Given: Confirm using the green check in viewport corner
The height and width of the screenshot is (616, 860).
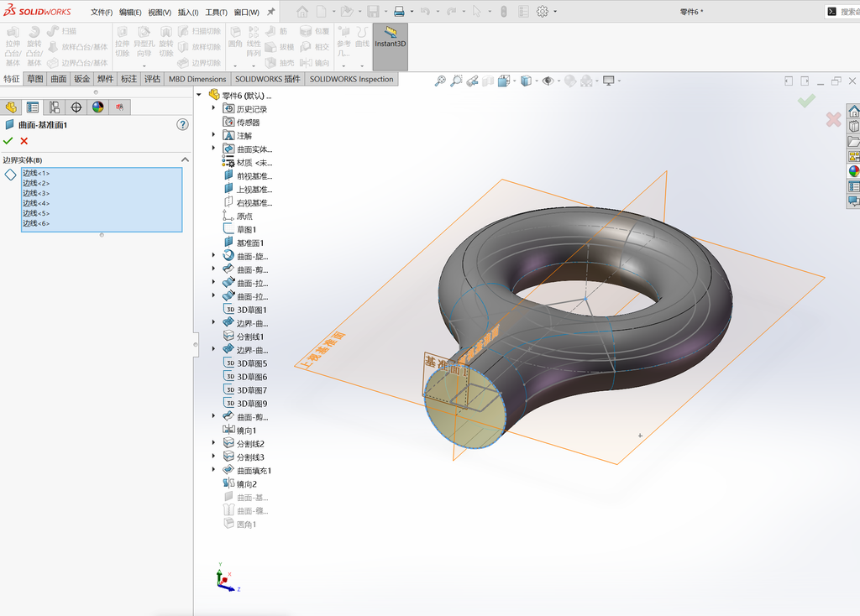Looking at the screenshot, I should pos(806,101).
